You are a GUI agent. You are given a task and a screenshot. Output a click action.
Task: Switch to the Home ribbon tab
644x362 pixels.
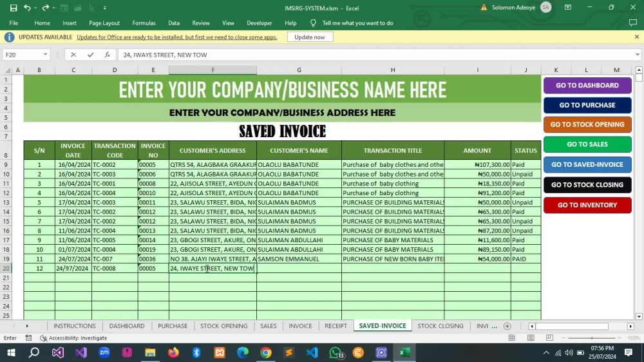pyautogui.click(x=42, y=23)
